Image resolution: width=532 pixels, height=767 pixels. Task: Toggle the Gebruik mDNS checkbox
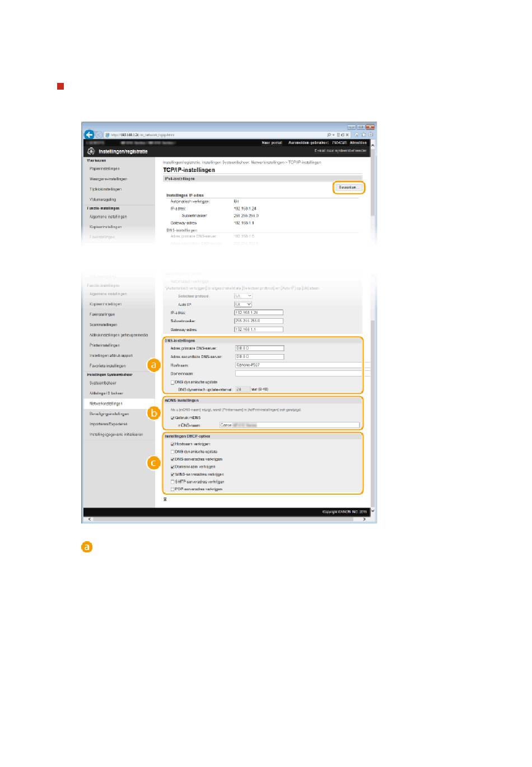click(172, 418)
